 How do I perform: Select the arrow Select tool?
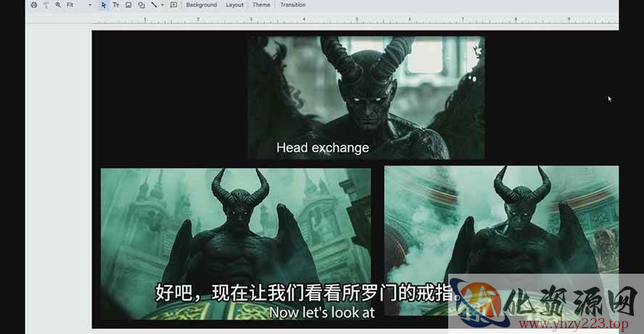pyautogui.click(x=104, y=5)
